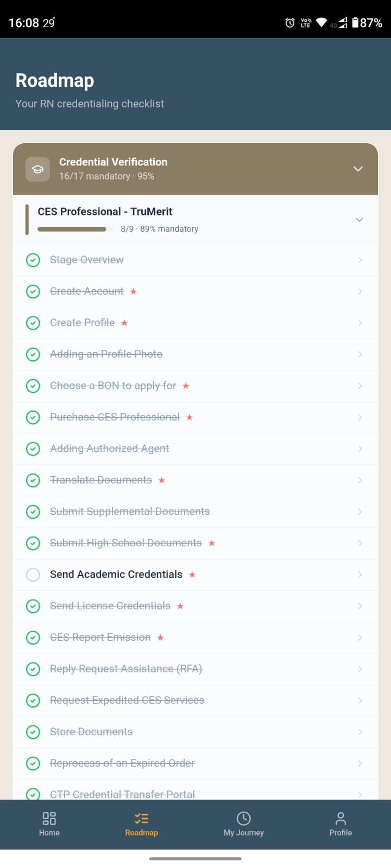The width and height of the screenshot is (391, 868).
Task: Open the Home grid icon
Action: (49, 818)
